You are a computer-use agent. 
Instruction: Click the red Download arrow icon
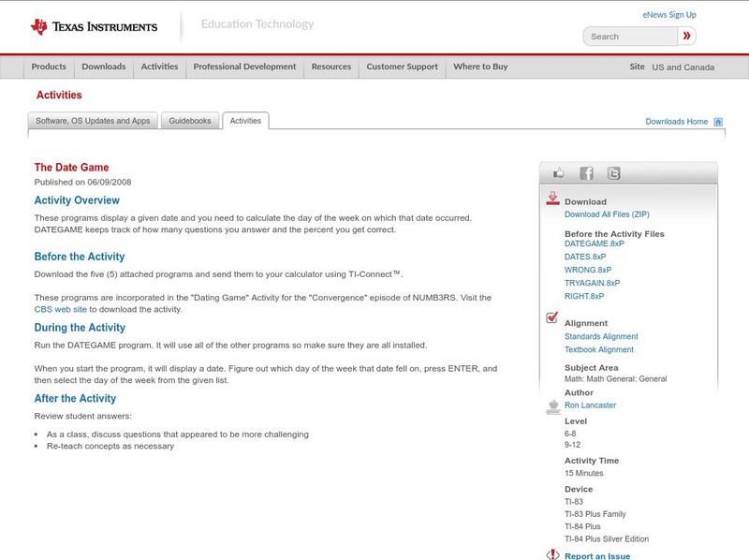point(551,199)
